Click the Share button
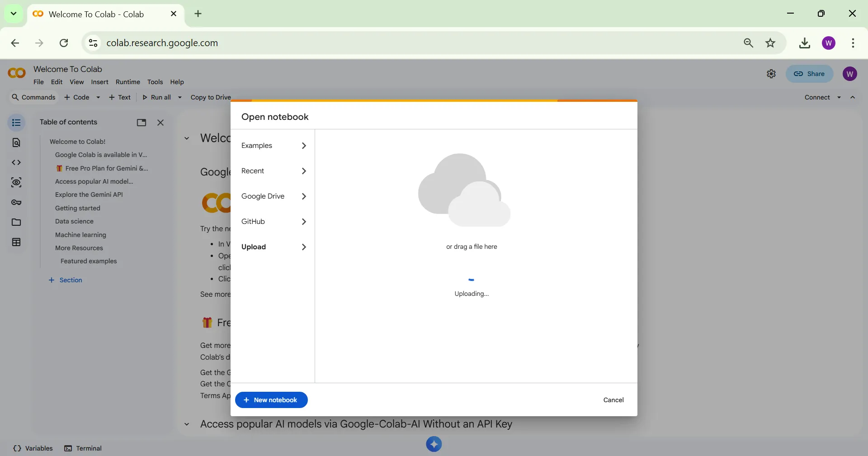This screenshot has height=456, width=868. (x=810, y=74)
